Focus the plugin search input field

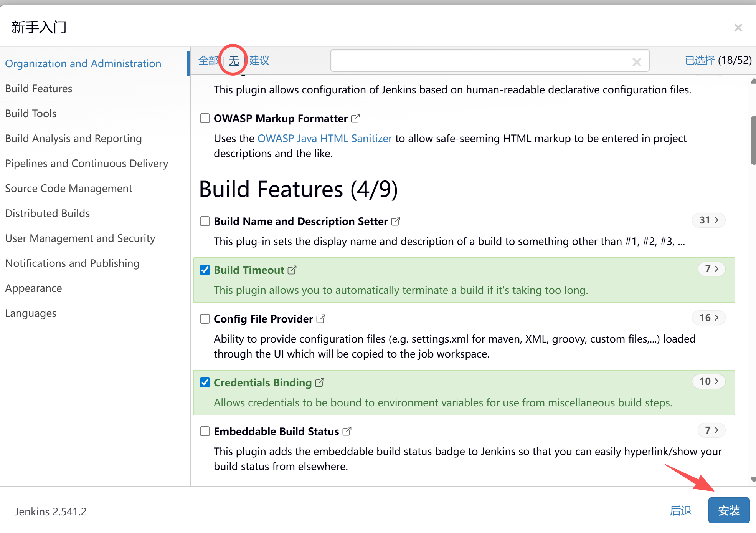tap(480, 61)
